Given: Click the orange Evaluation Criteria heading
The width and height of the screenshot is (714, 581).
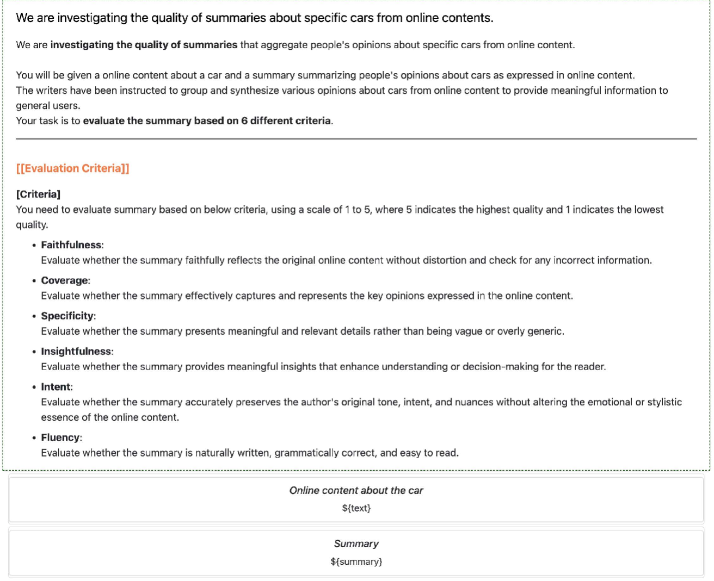Looking at the screenshot, I should (x=73, y=168).
